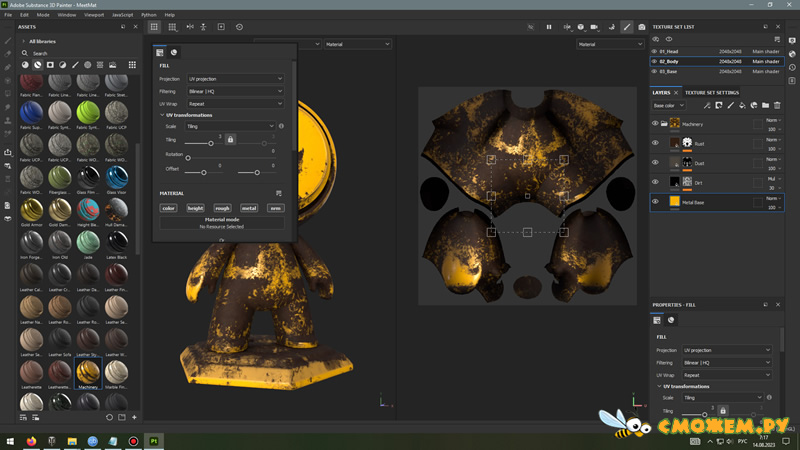Click the 3D/2D grid view layout icon
Image resolution: width=800 pixels, height=450 pixels.
pyautogui.click(x=154, y=27)
